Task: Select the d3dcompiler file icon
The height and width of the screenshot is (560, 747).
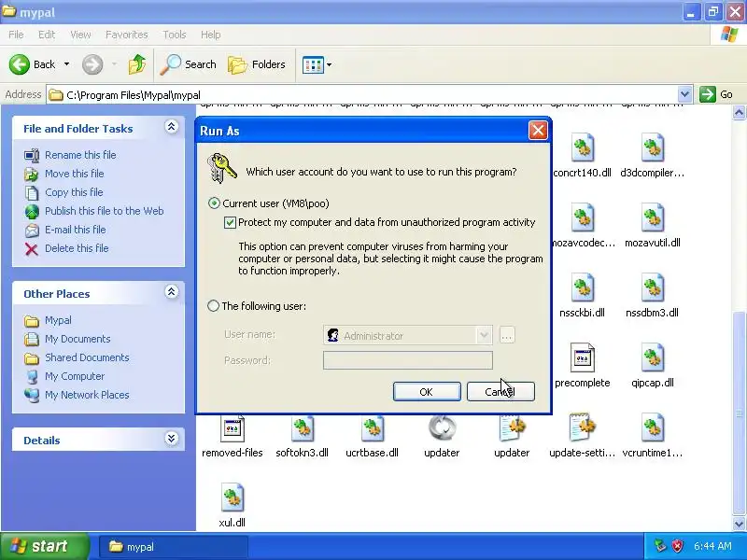Action: pos(652,147)
